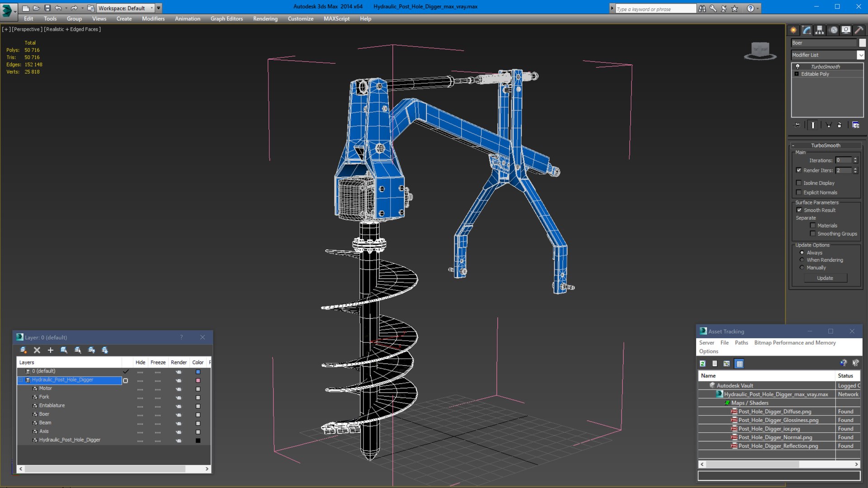868x488 pixels.
Task: Click the Save File floppy icon
Action: tap(47, 8)
